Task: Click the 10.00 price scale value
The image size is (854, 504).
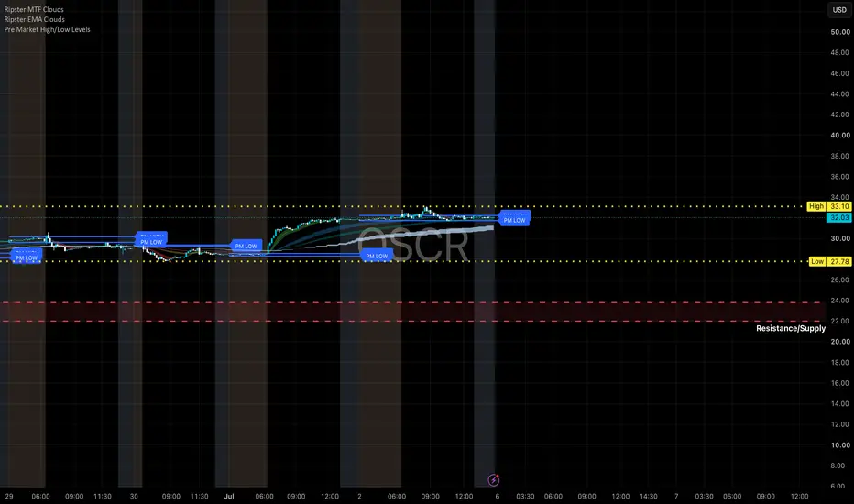Action: [x=840, y=445]
